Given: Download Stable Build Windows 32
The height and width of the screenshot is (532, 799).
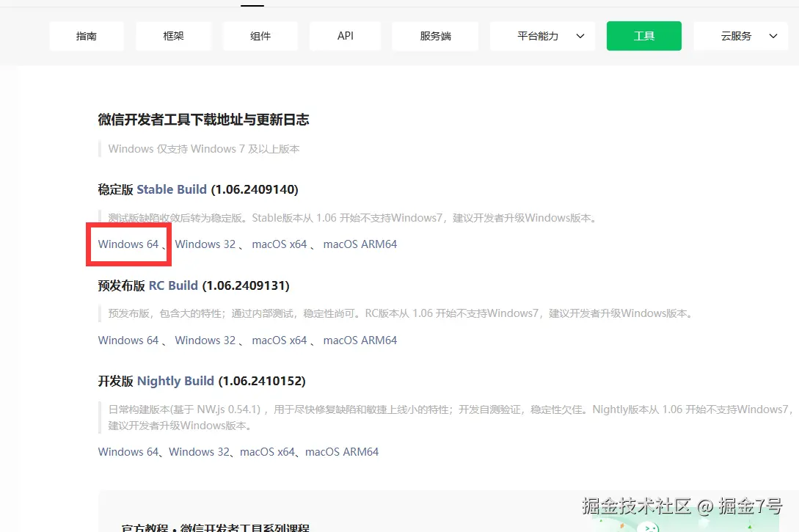Looking at the screenshot, I should [x=205, y=244].
